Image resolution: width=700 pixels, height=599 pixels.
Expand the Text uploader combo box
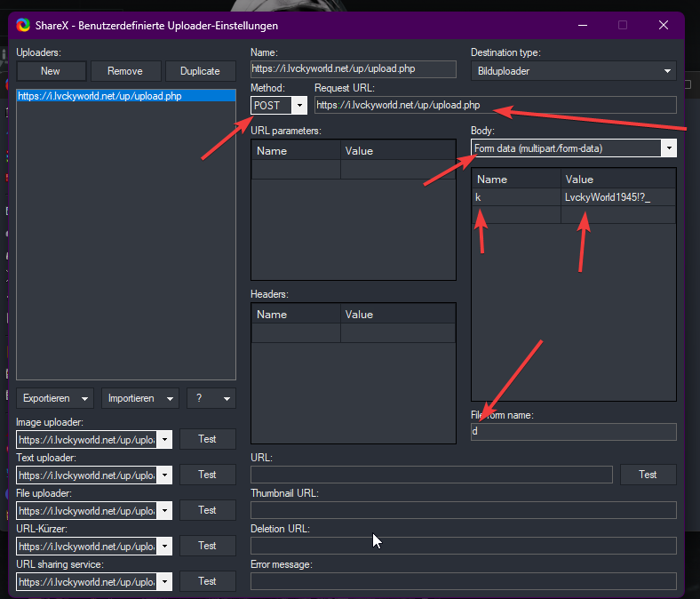coord(164,475)
